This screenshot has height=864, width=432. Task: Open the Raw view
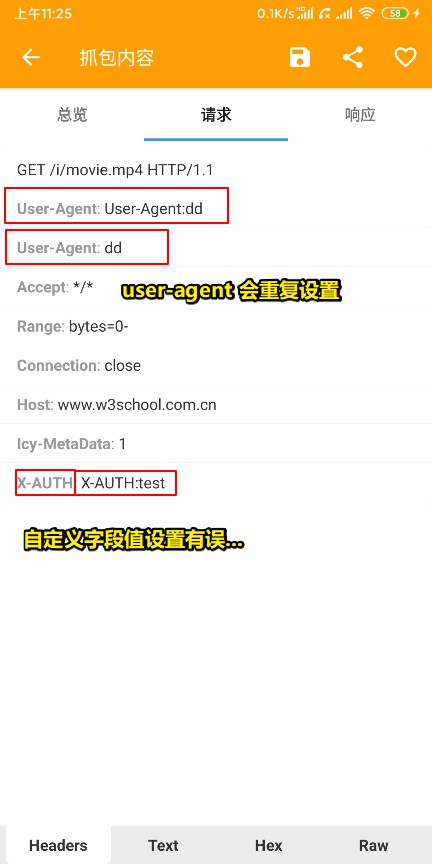click(374, 845)
